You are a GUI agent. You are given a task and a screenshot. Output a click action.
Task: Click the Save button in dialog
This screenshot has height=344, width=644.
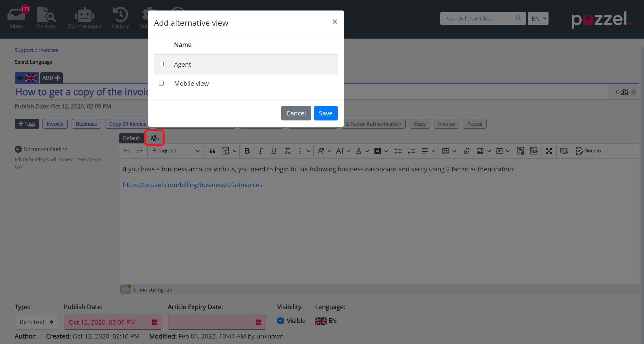point(325,113)
